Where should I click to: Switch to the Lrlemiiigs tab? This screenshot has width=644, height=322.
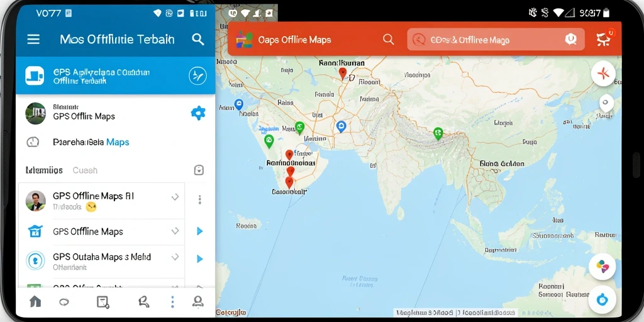(44, 170)
